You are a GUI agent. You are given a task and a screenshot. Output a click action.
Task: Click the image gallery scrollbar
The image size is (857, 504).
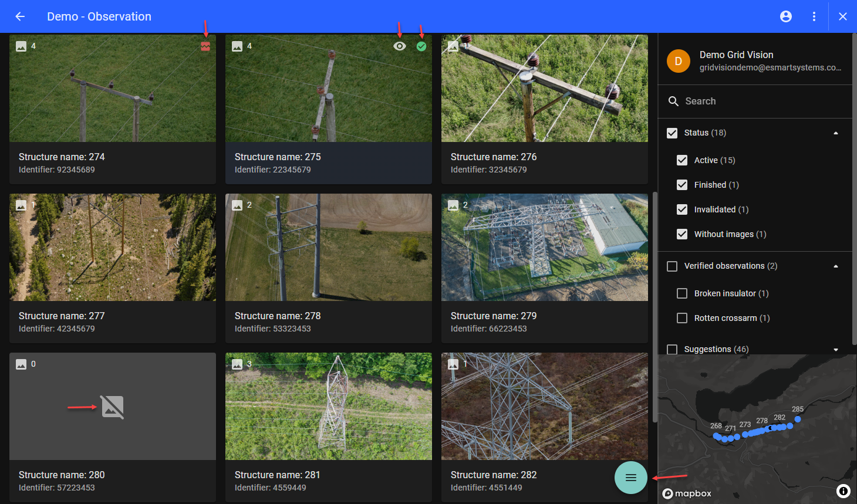pos(655,305)
